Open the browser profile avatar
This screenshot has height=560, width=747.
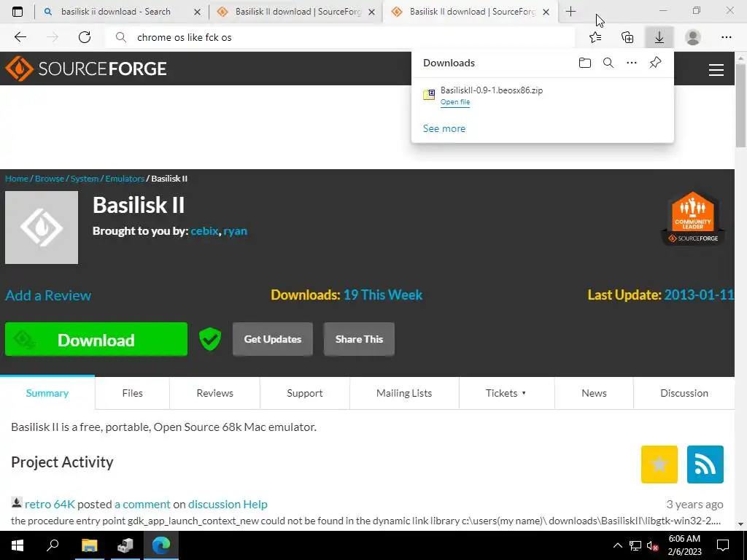(x=693, y=37)
